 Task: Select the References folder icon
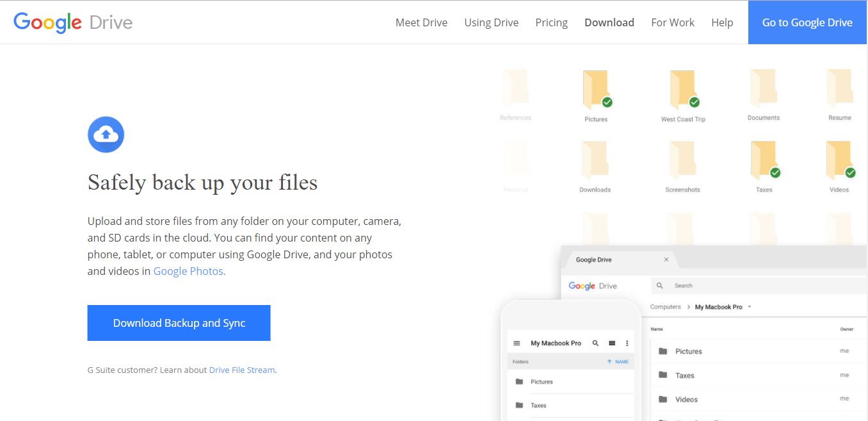(x=516, y=88)
